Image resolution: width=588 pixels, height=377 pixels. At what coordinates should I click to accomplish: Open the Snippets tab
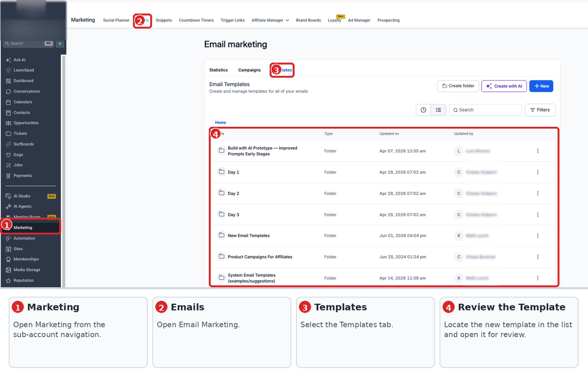164,20
